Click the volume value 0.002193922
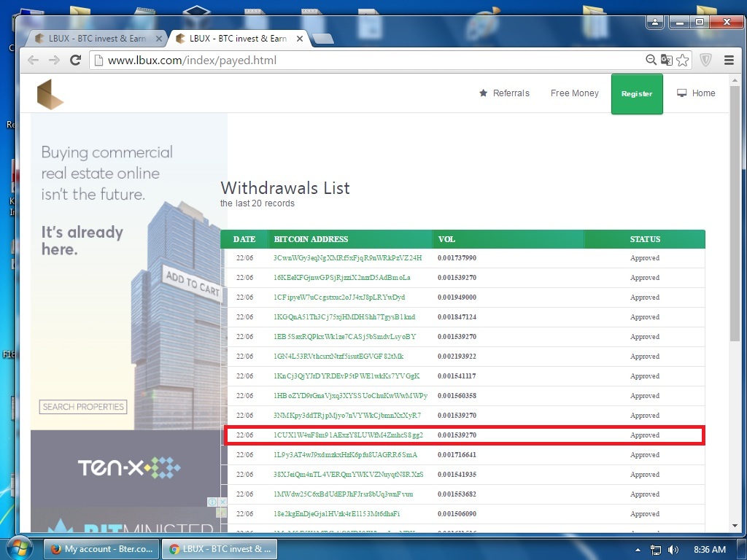747x560 pixels. coord(457,356)
